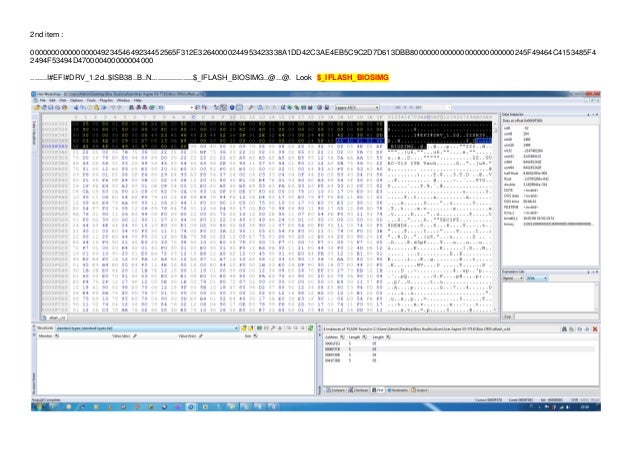The width and height of the screenshot is (638, 452).
Task: Open the Options menu
Action: tap(76, 100)
